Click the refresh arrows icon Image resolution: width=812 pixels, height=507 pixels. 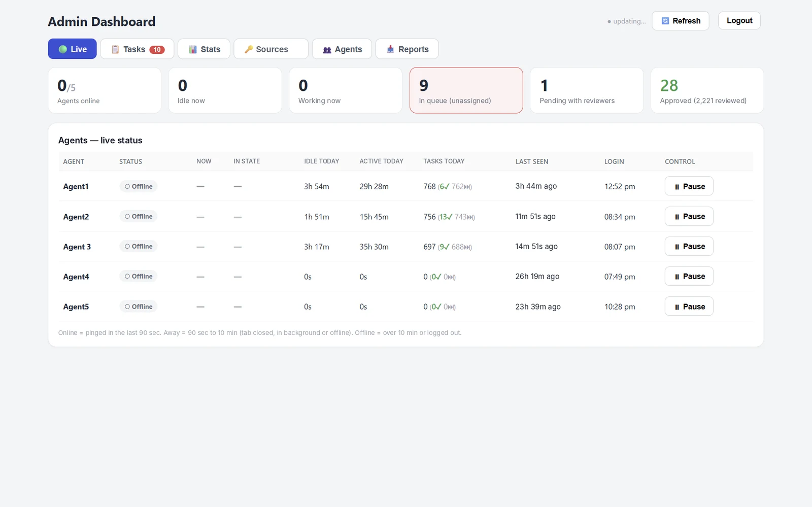[x=665, y=21]
